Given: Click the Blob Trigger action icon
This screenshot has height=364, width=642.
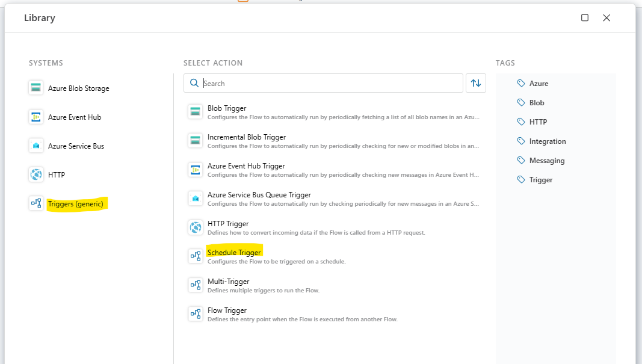Looking at the screenshot, I should point(195,111).
